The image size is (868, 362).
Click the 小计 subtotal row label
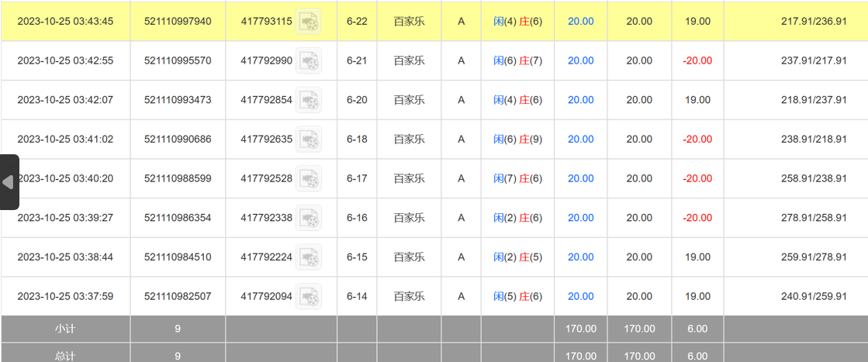(x=65, y=329)
